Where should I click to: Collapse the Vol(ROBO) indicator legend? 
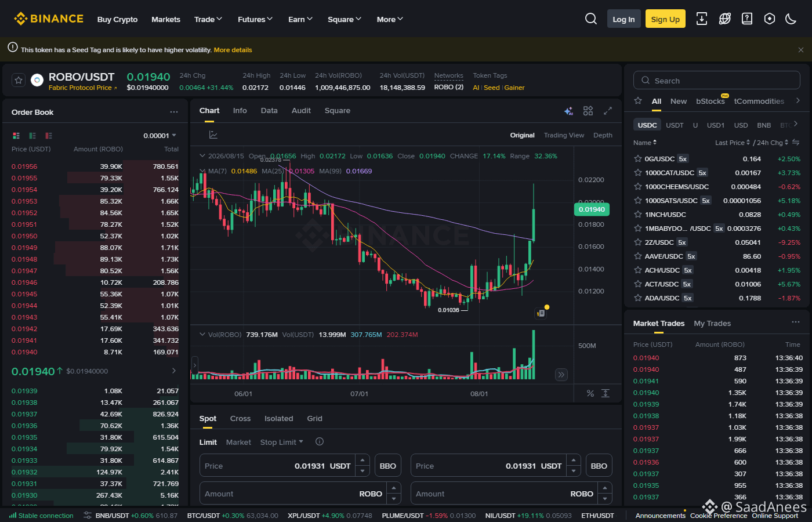[x=202, y=335]
